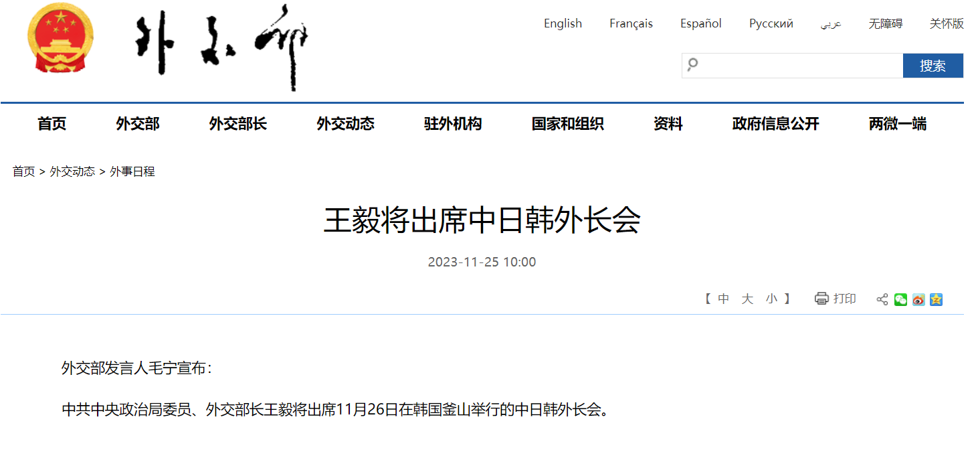
Task: Click the date 2023-11-25 10:00
Action: pos(482,262)
